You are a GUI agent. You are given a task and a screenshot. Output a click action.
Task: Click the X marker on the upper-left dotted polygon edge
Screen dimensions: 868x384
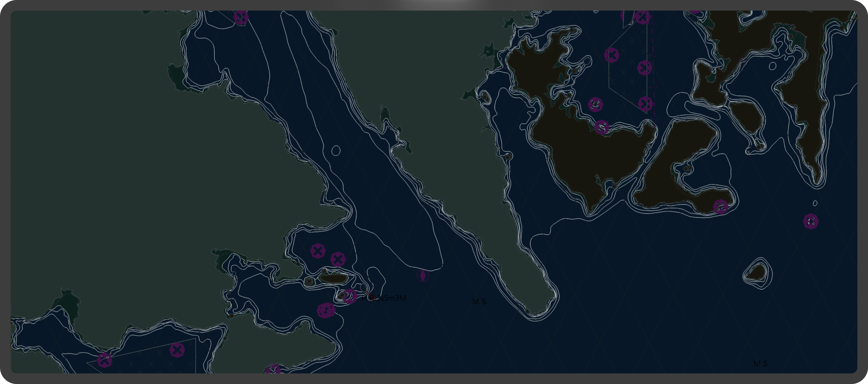coord(611,55)
